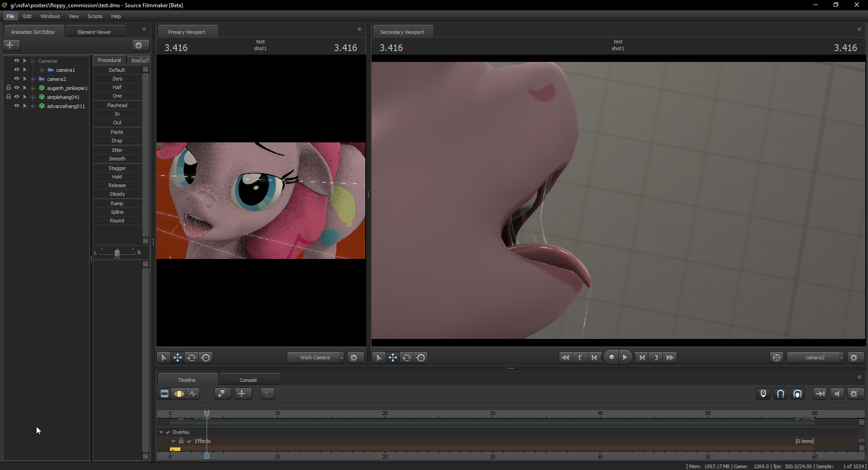Toggle the lock on augenh_pinkiepie1

[9, 88]
